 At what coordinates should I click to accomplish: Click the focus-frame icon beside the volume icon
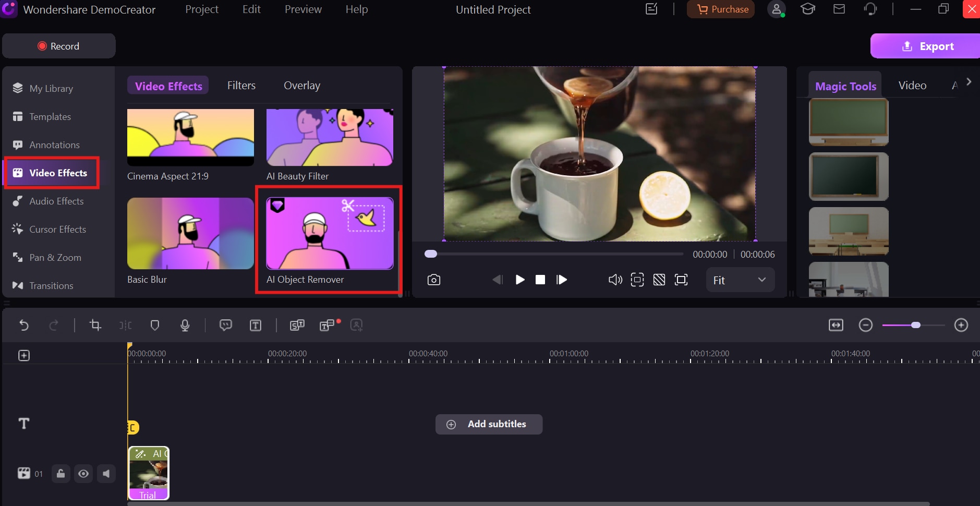[637, 280]
